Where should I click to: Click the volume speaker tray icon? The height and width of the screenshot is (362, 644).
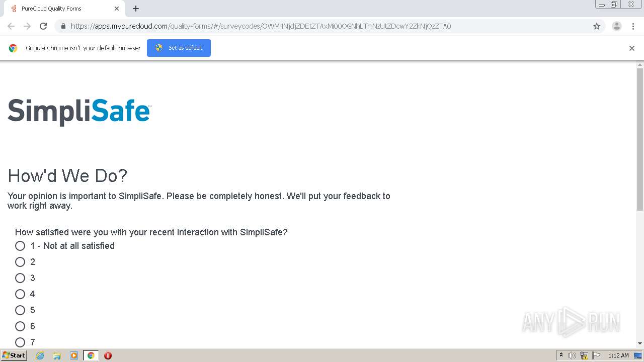[x=572, y=355]
